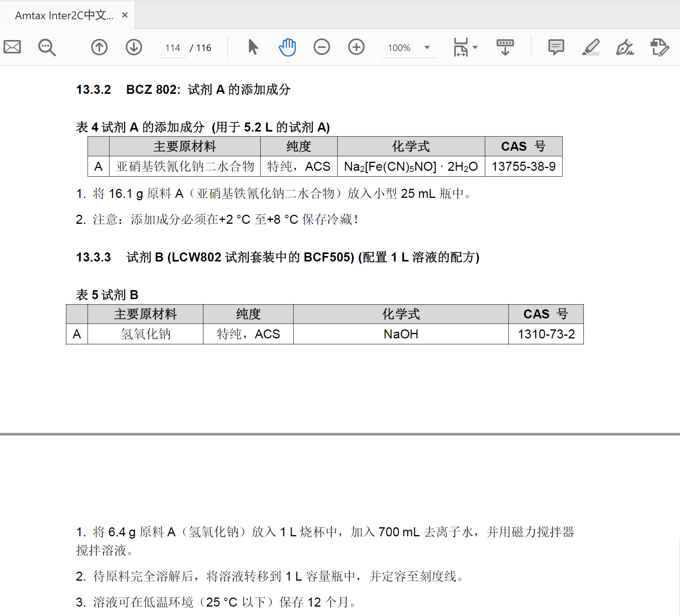
Task: Activate the hand pan tool
Action: click(287, 47)
